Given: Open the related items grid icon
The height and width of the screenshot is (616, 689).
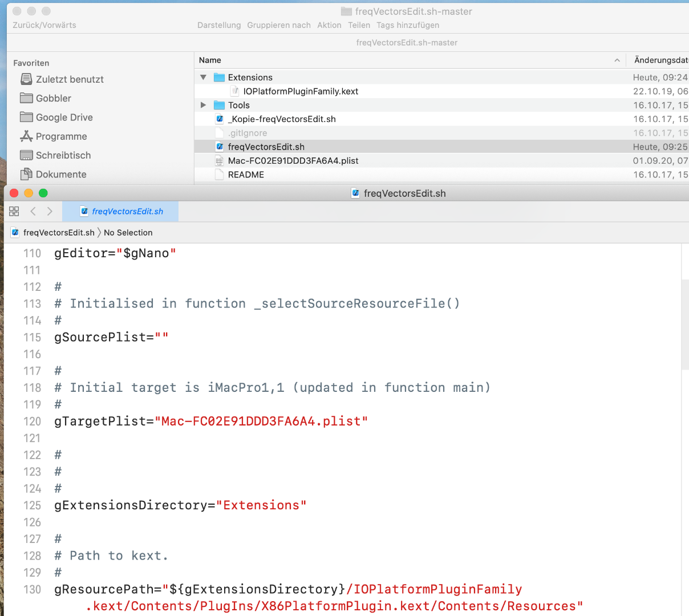Looking at the screenshot, I should click(x=14, y=212).
